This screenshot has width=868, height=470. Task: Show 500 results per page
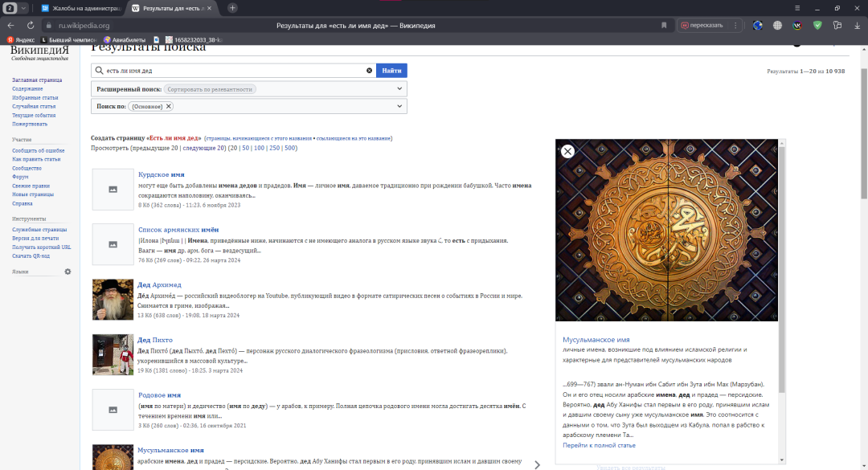point(289,148)
